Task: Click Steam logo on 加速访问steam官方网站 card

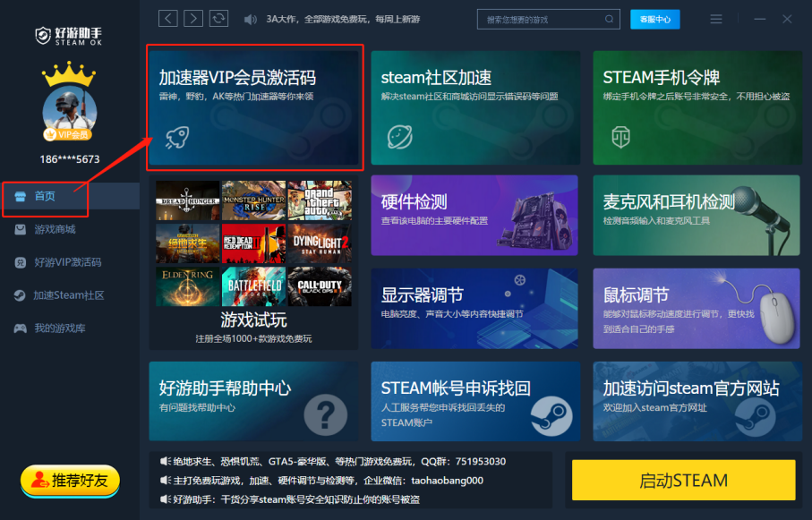Action: click(755, 417)
